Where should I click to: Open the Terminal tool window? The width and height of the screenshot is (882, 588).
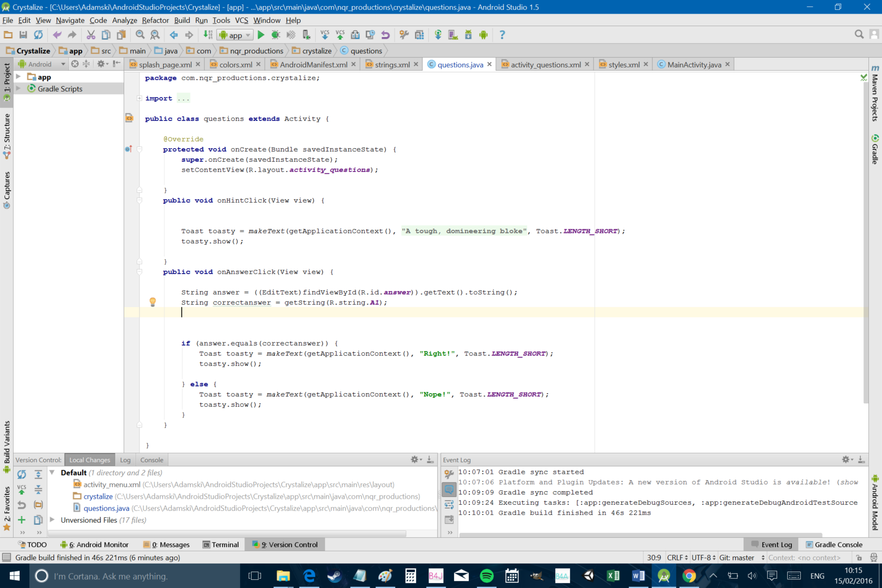click(x=221, y=544)
